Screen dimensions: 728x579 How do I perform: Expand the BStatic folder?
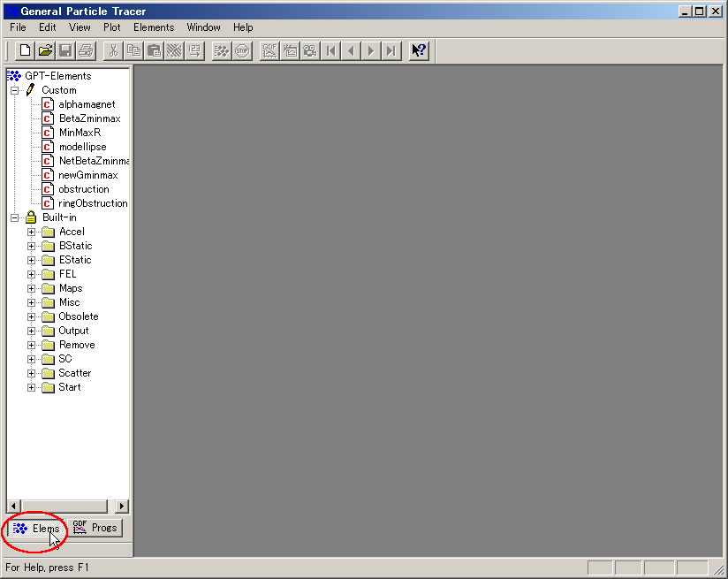[31, 246]
